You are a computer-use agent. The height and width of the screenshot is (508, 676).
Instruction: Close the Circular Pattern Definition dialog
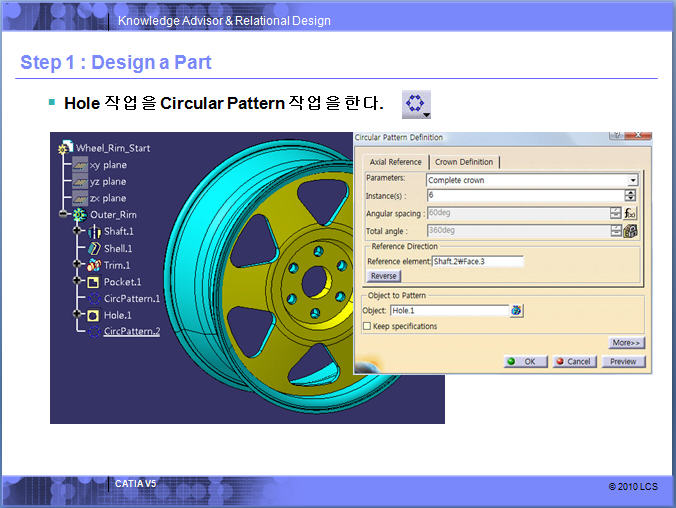point(638,135)
